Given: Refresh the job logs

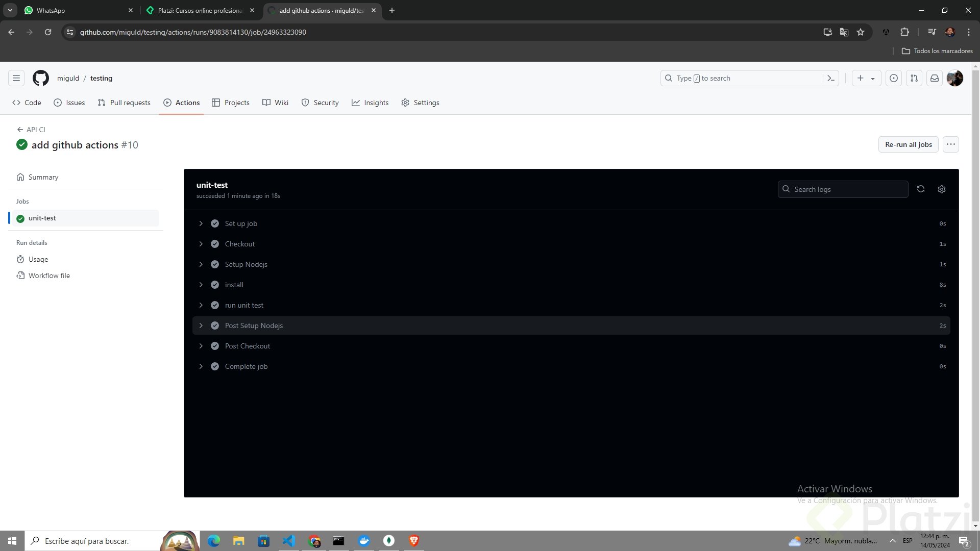Looking at the screenshot, I should (920, 189).
